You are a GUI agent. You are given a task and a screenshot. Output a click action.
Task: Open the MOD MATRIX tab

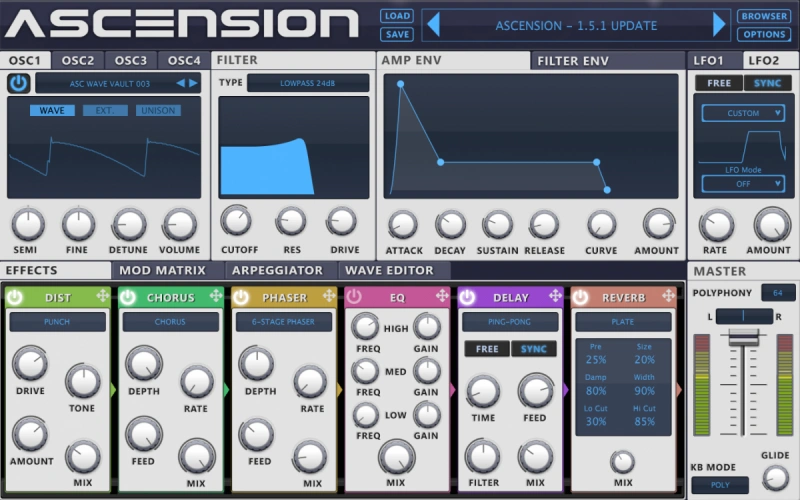[167, 270]
